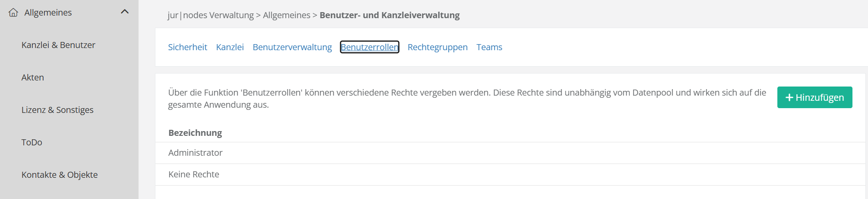
Task: Open Kanzlei & Benutzer sidebar item
Action: point(58,45)
